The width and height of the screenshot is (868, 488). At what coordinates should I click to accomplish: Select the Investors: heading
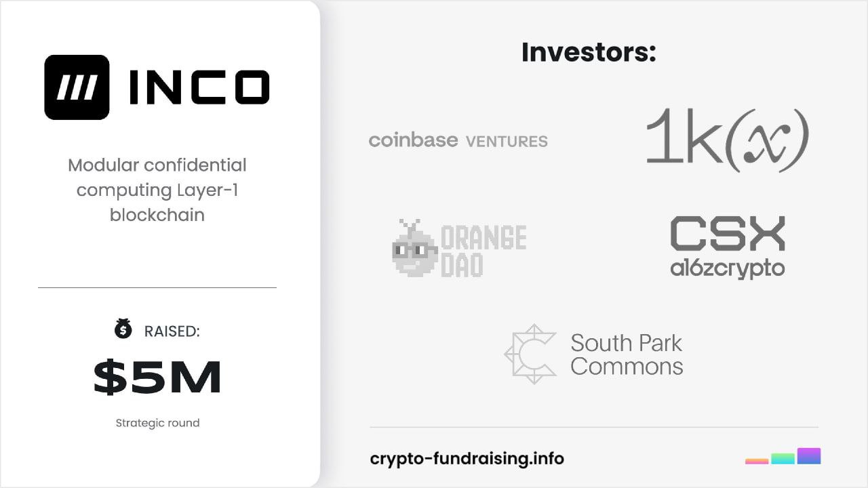tap(589, 52)
